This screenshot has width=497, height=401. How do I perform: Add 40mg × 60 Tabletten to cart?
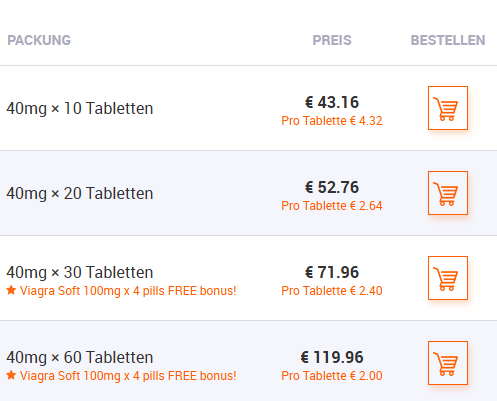point(448,363)
